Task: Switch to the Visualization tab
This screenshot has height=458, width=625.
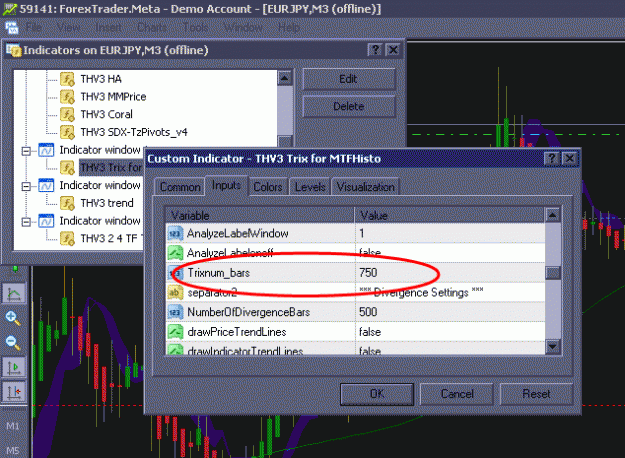Action: 365,187
